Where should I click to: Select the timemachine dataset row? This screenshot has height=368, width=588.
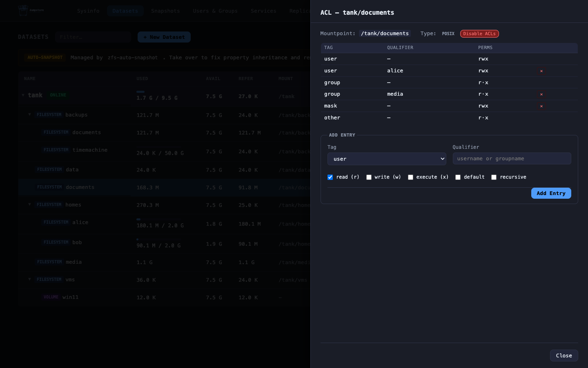click(x=164, y=150)
